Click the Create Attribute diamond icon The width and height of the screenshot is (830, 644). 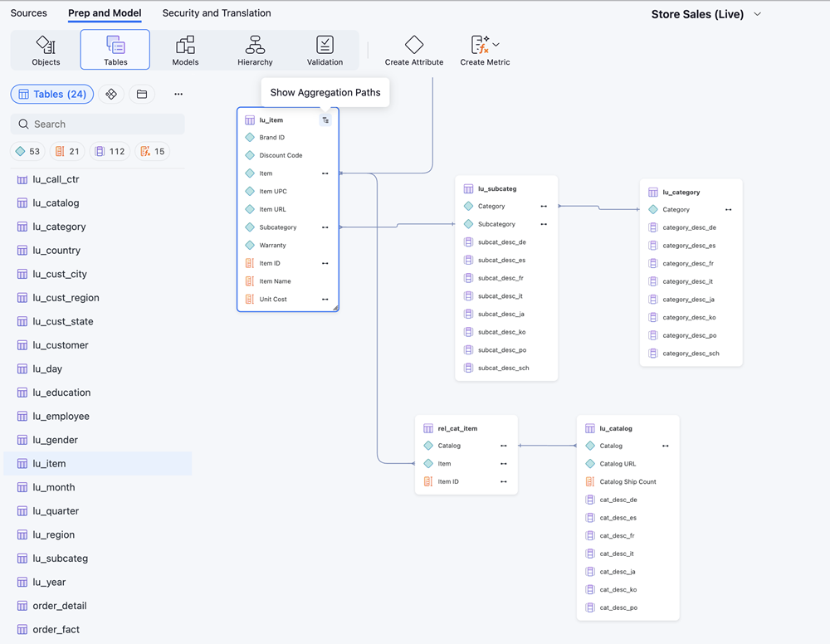(x=414, y=45)
